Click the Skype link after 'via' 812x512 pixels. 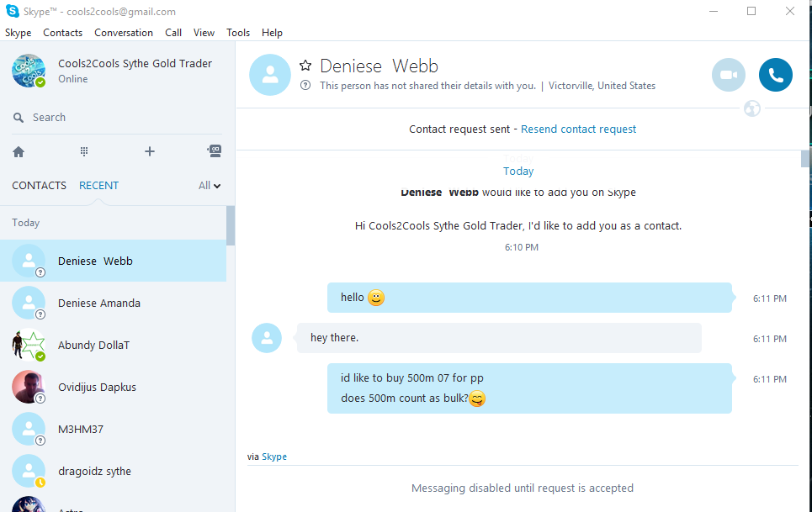(274, 457)
